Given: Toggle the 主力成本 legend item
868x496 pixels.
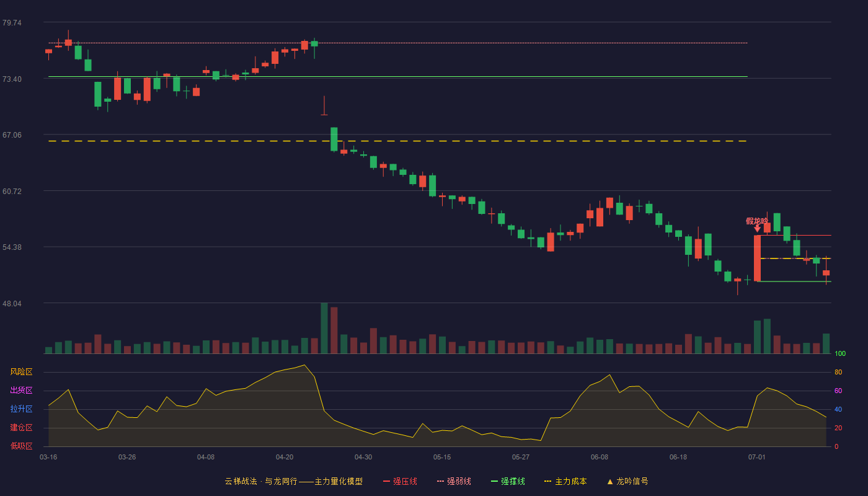Looking at the screenshot, I should coord(565,481).
